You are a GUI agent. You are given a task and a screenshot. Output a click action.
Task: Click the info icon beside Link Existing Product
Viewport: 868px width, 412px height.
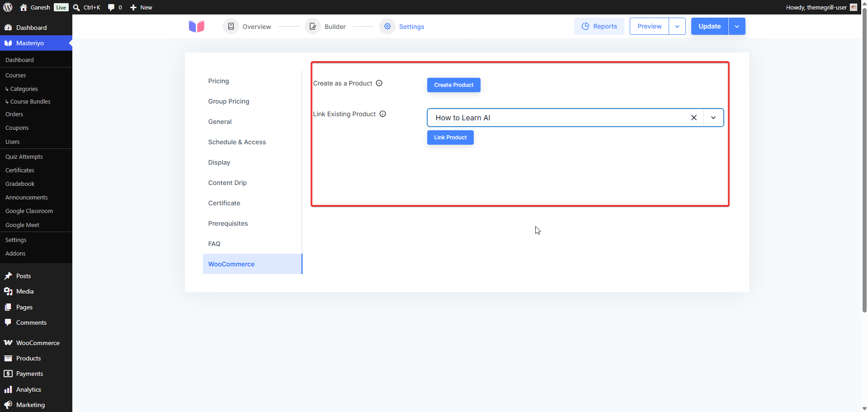pyautogui.click(x=383, y=114)
